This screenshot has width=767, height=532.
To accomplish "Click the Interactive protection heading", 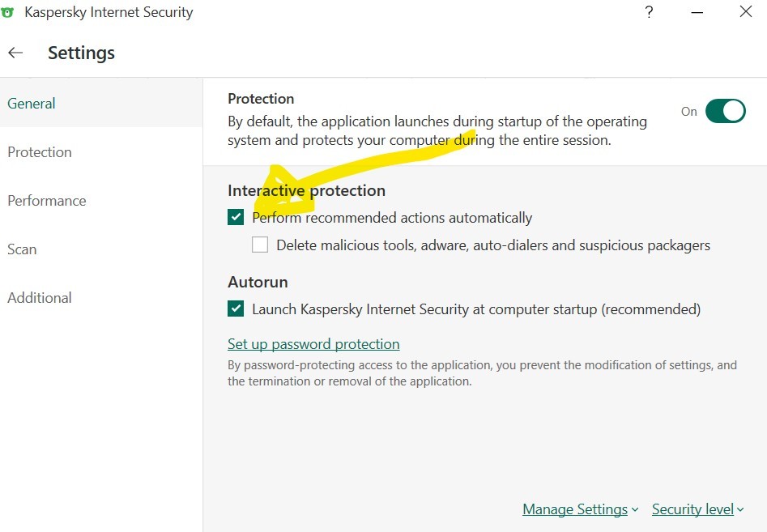I will tap(307, 190).
